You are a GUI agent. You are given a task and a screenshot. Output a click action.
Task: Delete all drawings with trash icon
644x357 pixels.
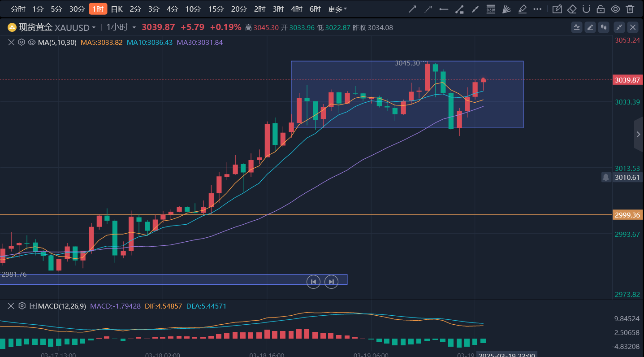point(630,9)
